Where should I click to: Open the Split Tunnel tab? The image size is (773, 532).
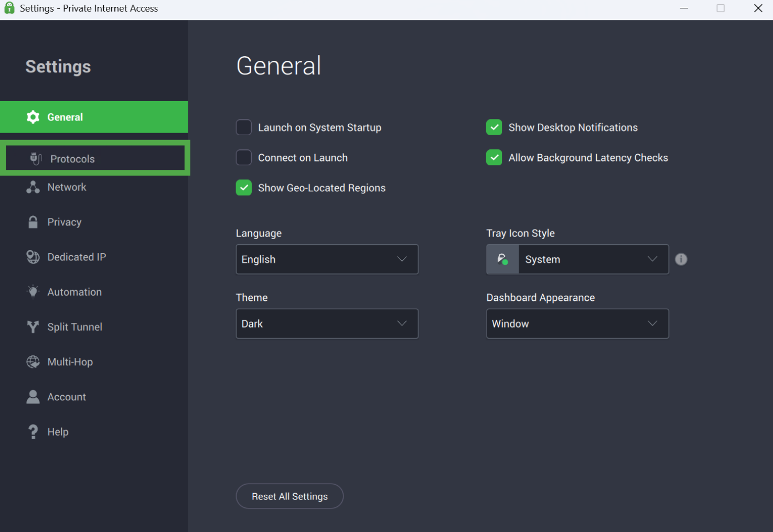coord(94,327)
